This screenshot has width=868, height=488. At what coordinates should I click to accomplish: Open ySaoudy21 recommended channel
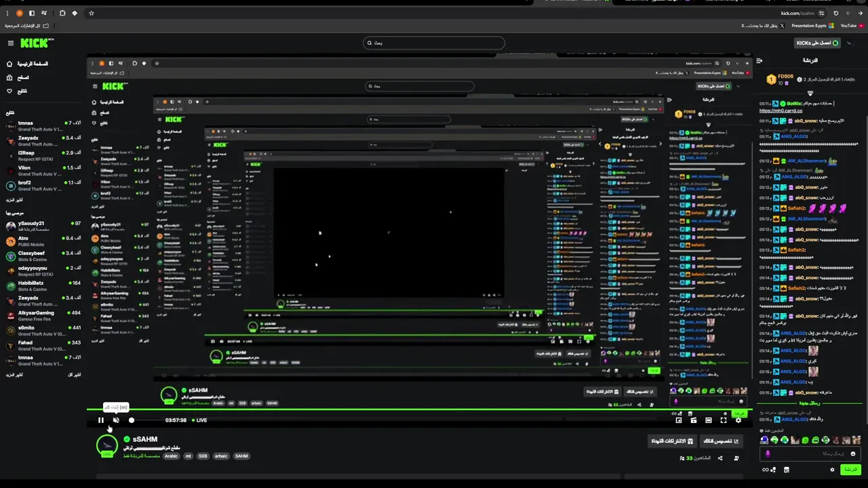(43, 226)
